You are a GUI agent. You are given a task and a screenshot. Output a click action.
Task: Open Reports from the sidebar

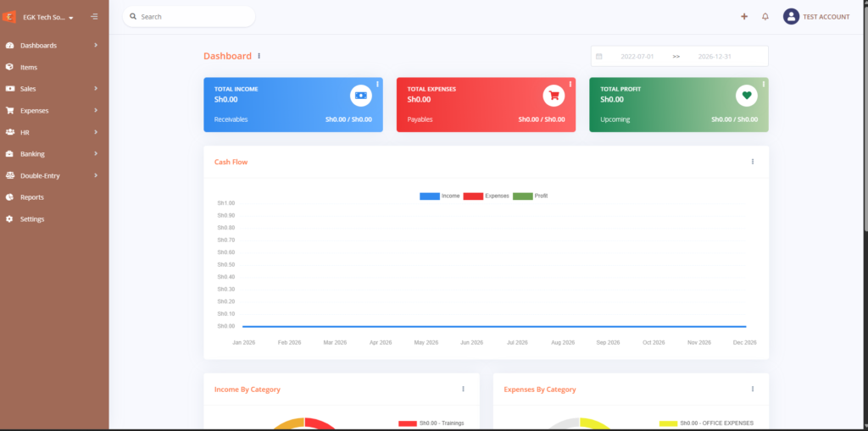coord(31,197)
